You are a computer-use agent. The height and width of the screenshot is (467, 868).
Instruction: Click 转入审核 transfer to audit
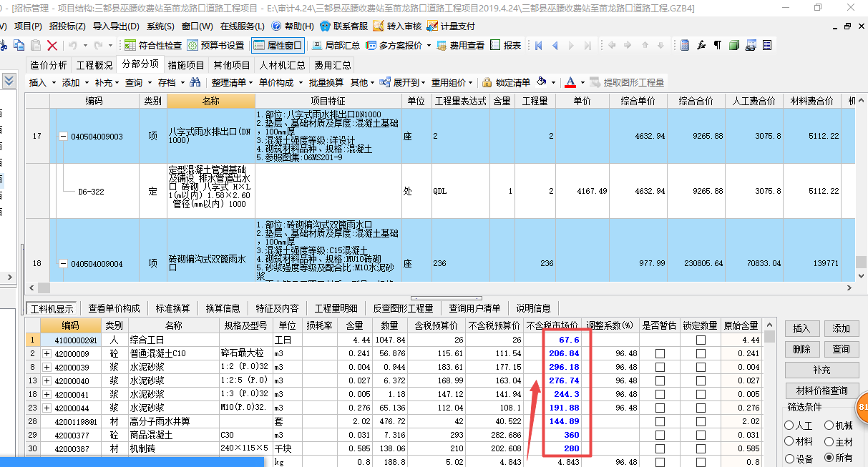point(397,26)
